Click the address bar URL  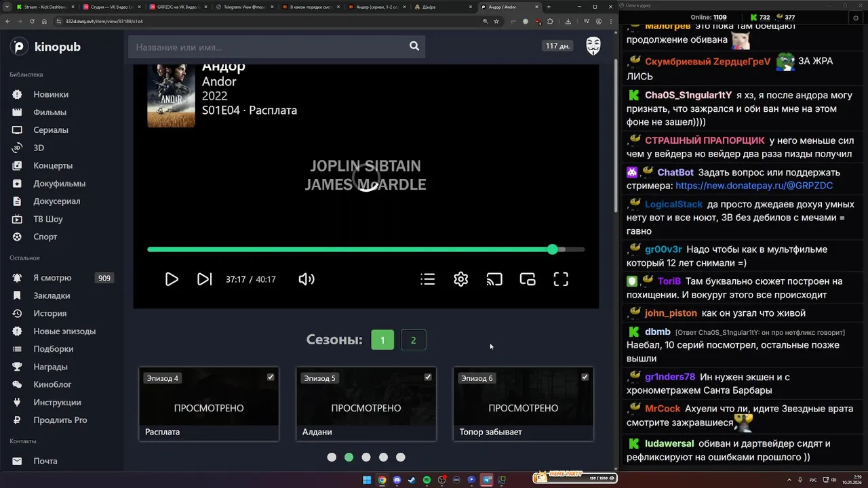(104, 21)
